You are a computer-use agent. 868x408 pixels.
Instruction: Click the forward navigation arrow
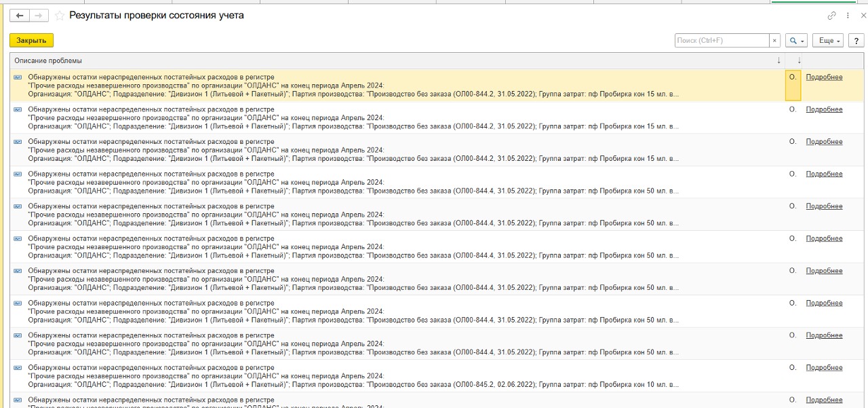(39, 16)
